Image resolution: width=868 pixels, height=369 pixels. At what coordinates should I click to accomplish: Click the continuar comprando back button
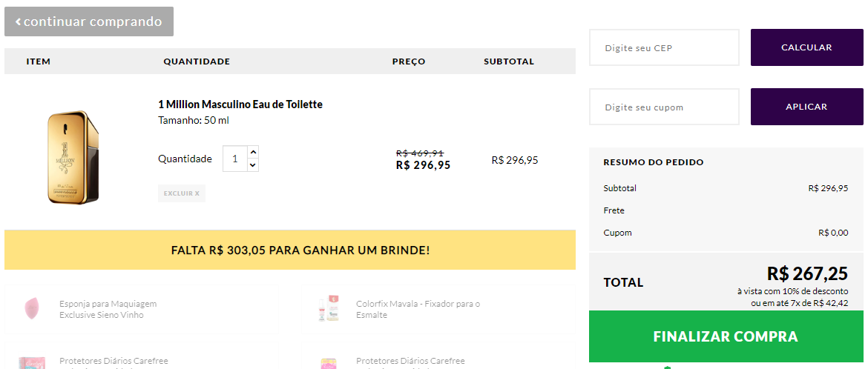pos(89,21)
